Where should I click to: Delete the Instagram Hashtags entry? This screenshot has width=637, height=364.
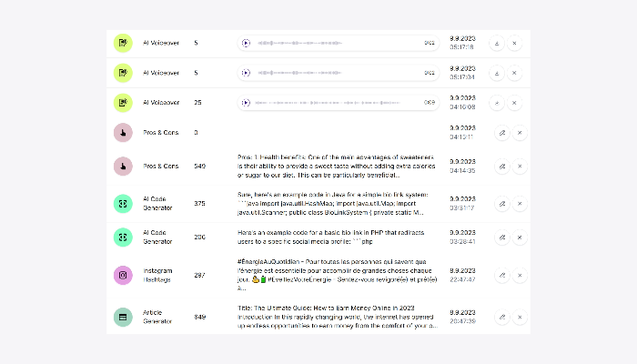(520, 275)
